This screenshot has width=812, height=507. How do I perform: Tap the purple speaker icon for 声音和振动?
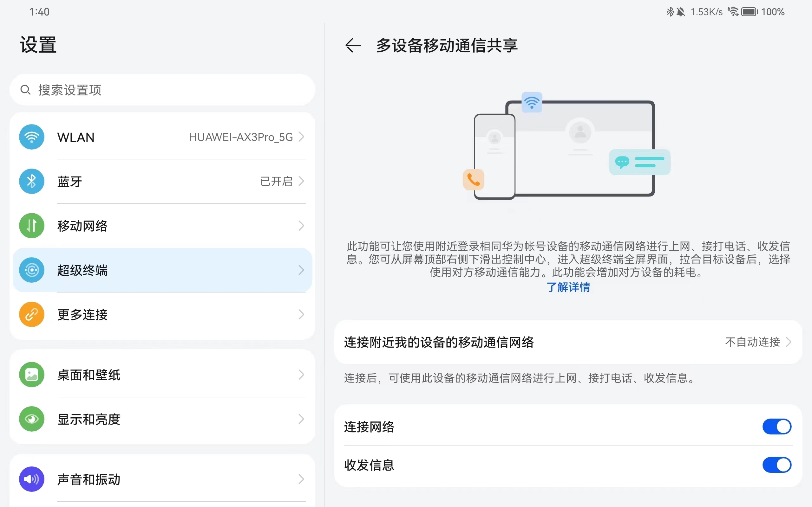(31, 479)
